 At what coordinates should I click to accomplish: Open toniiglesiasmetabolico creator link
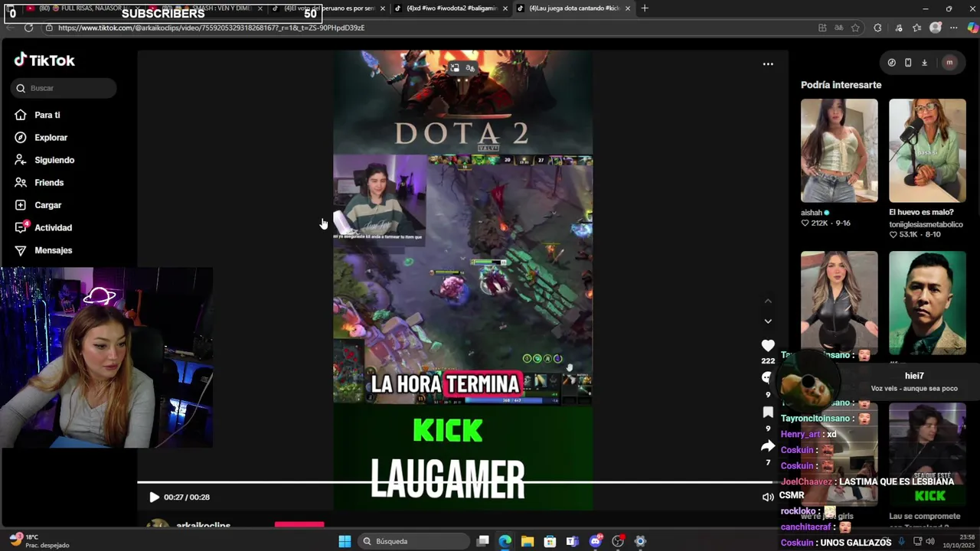click(x=926, y=224)
